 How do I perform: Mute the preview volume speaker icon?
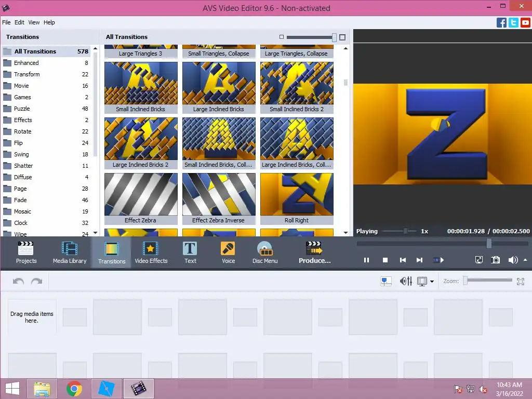point(513,260)
